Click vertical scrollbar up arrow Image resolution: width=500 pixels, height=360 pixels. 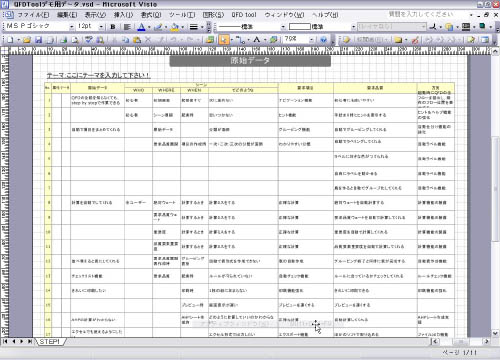(x=496, y=52)
